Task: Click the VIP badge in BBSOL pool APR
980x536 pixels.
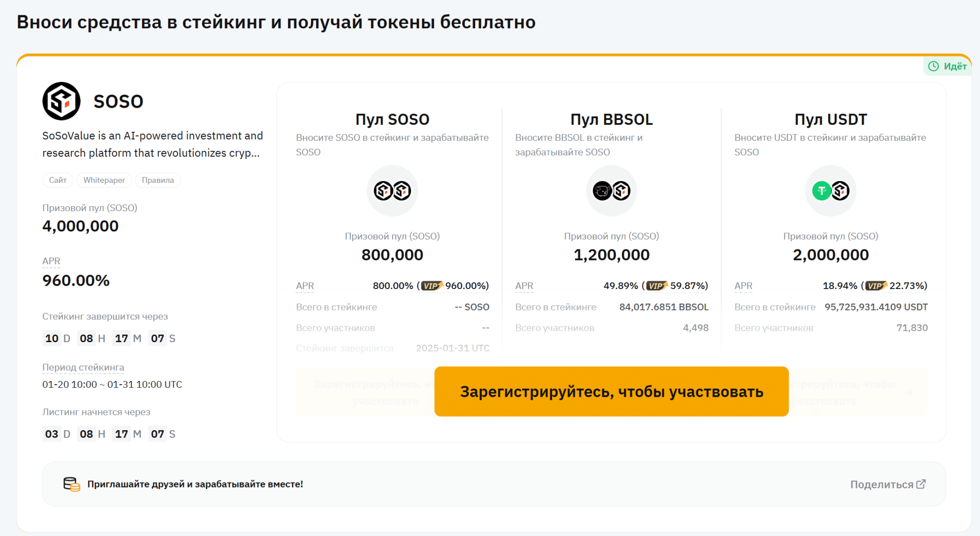Action: click(x=657, y=286)
